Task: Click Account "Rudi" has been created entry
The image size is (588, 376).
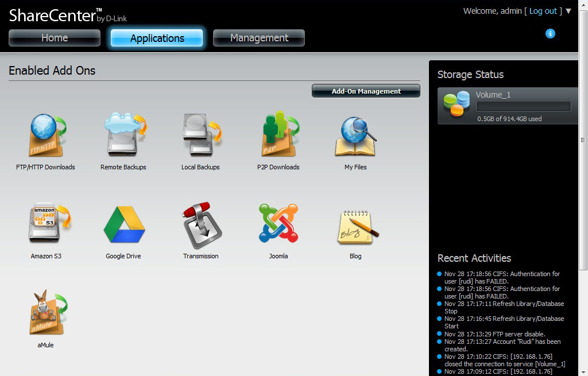Action: point(502,345)
